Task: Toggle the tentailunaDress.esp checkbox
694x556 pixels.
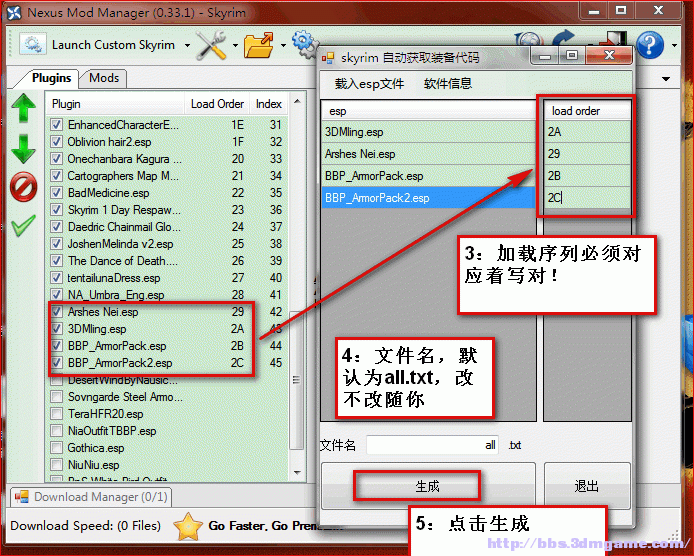Action: 57,278
